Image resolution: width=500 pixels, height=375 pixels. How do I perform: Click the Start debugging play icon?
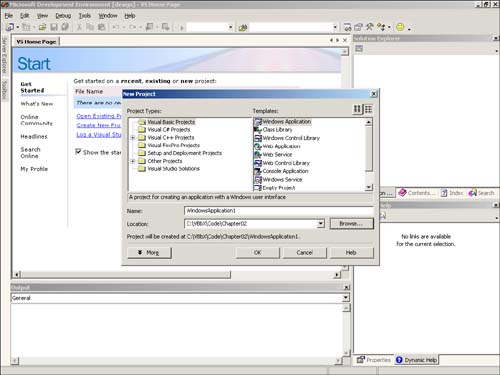182,28
